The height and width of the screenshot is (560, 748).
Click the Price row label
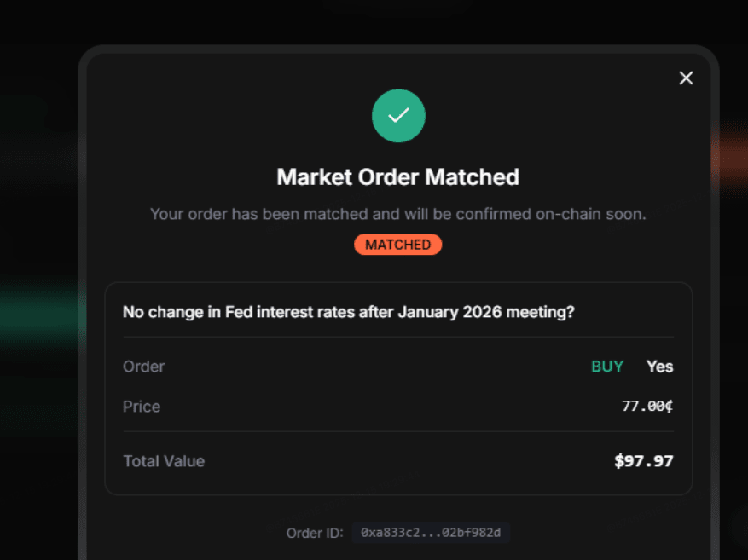tap(142, 407)
